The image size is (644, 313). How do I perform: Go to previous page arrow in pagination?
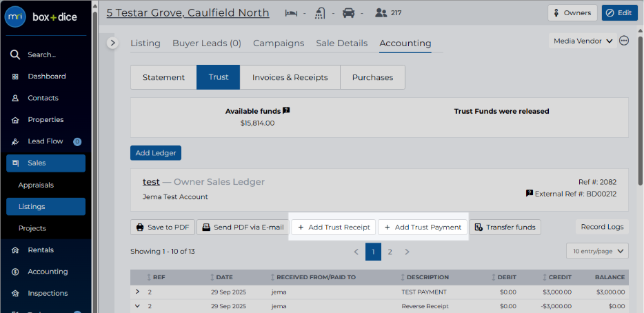pyautogui.click(x=356, y=252)
